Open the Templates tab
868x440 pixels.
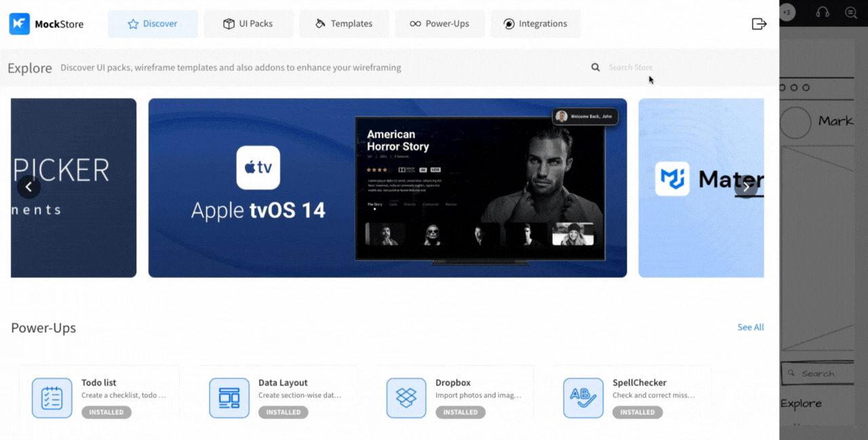344,24
